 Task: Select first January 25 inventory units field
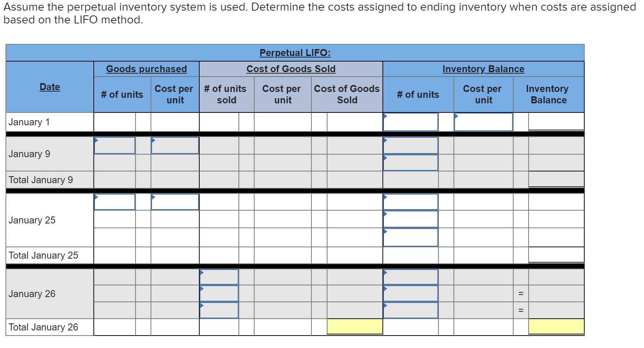411,202
